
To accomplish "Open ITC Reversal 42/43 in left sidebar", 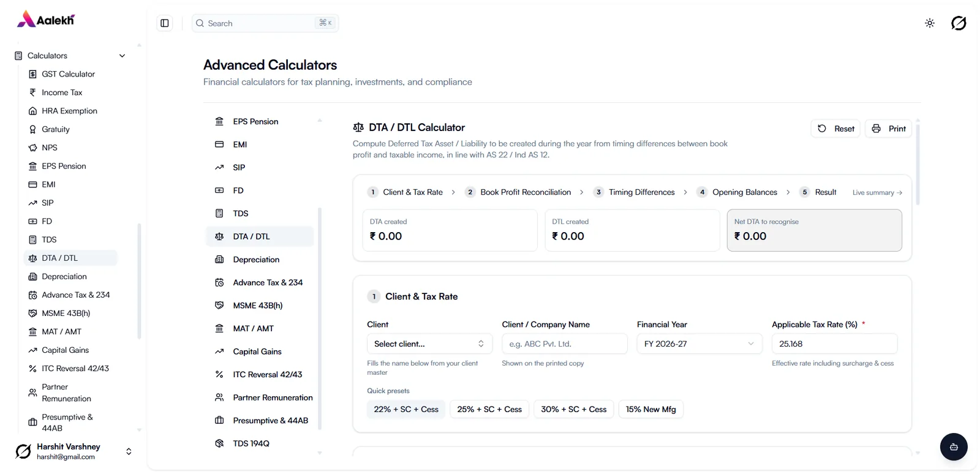I will coord(70,368).
